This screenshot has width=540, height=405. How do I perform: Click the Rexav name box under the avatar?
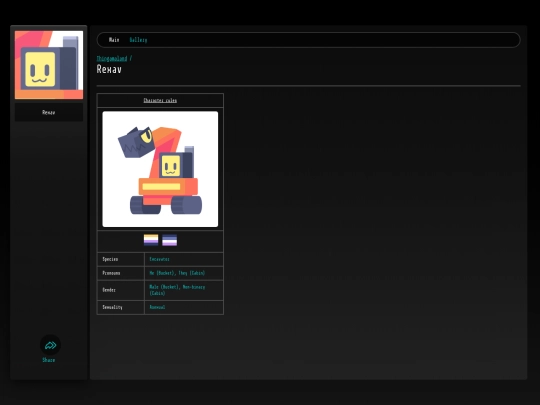pyautogui.click(x=49, y=112)
